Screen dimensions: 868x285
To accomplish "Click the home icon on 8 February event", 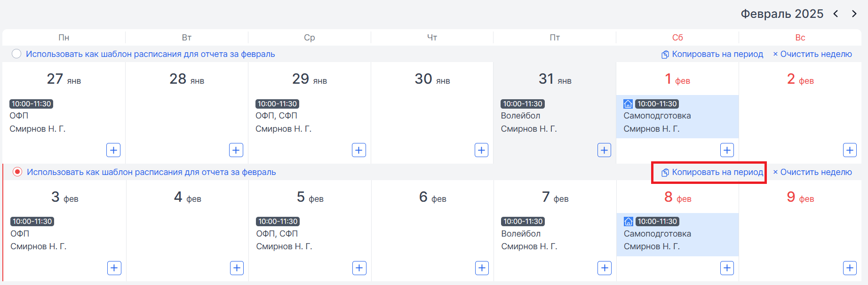I will (629, 222).
